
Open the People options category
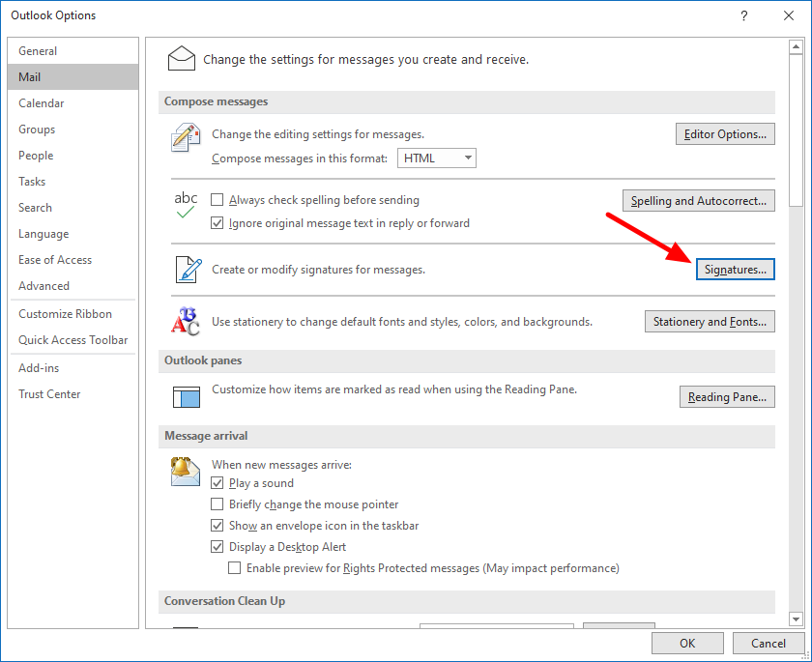73,156
